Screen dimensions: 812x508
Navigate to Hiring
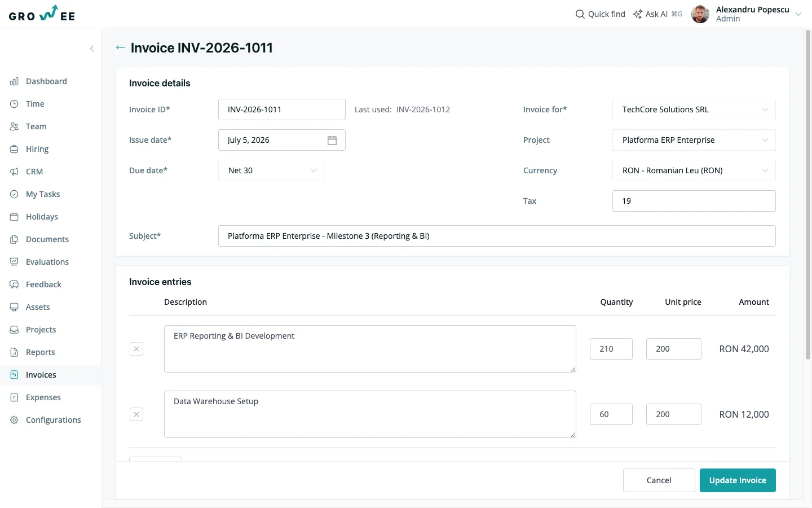click(x=51, y=149)
